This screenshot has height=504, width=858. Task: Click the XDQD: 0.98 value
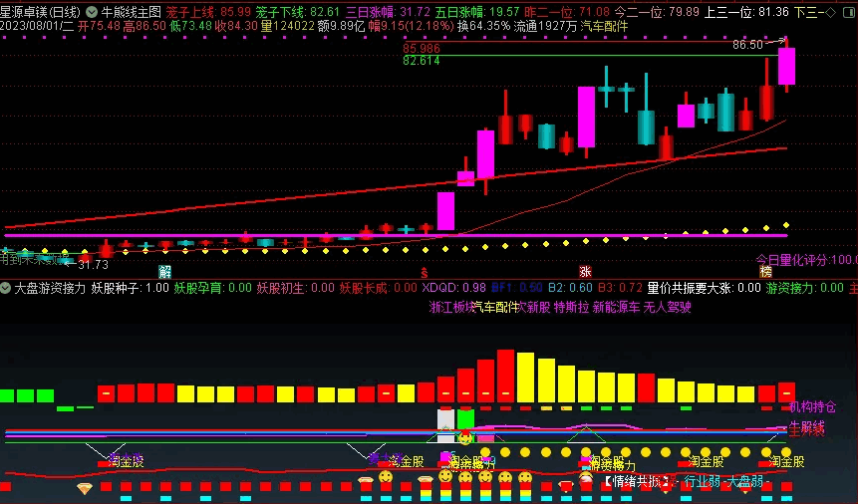click(453, 288)
